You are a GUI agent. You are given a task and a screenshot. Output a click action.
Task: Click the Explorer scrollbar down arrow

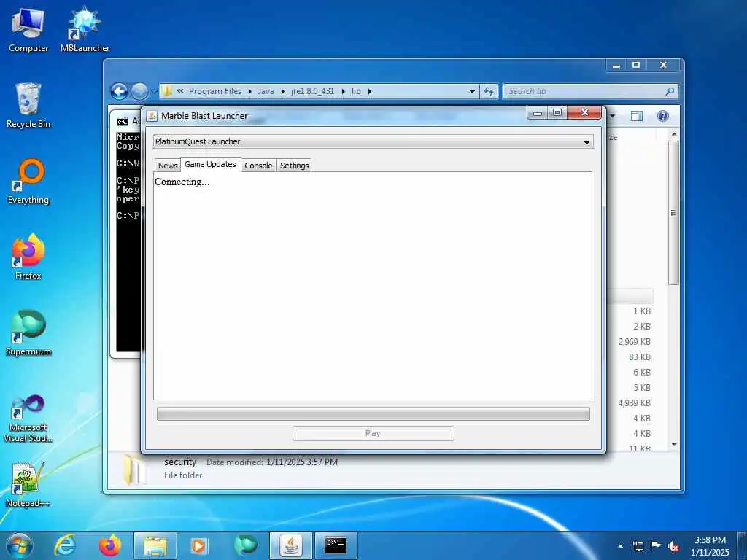(x=673, y=444)
